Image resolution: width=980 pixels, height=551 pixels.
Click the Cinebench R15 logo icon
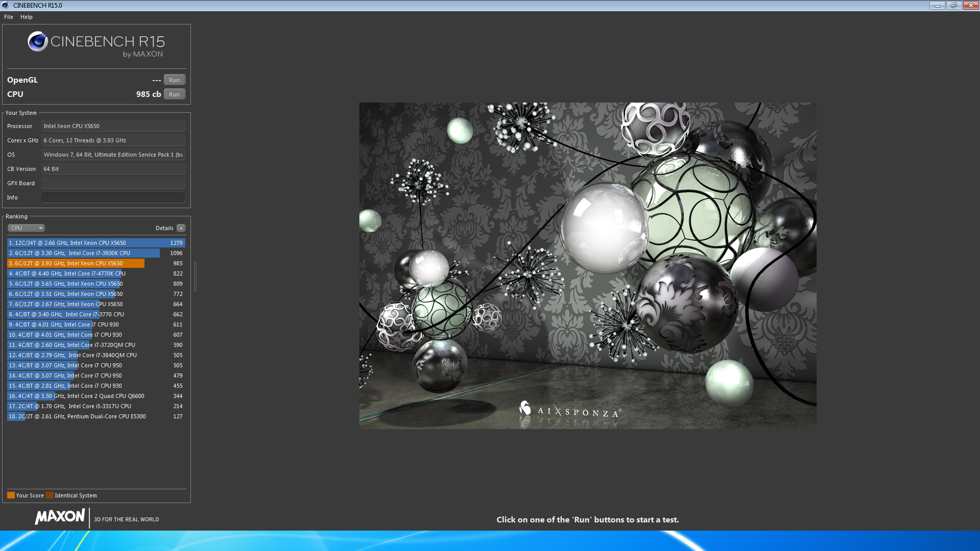click(38, 41)
